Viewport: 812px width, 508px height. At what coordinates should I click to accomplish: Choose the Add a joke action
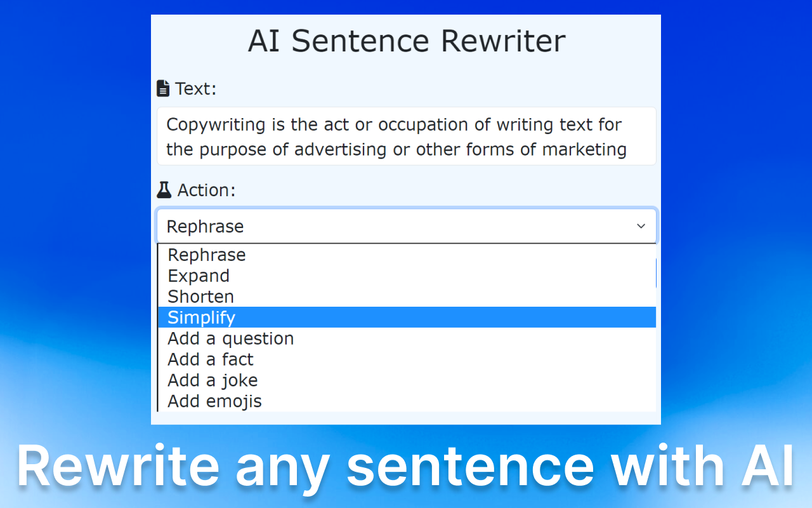tap(213, 380)
